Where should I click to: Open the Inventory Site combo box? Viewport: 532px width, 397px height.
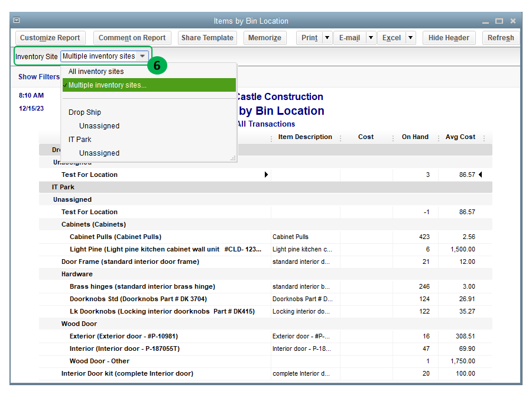tap(105, 56)
